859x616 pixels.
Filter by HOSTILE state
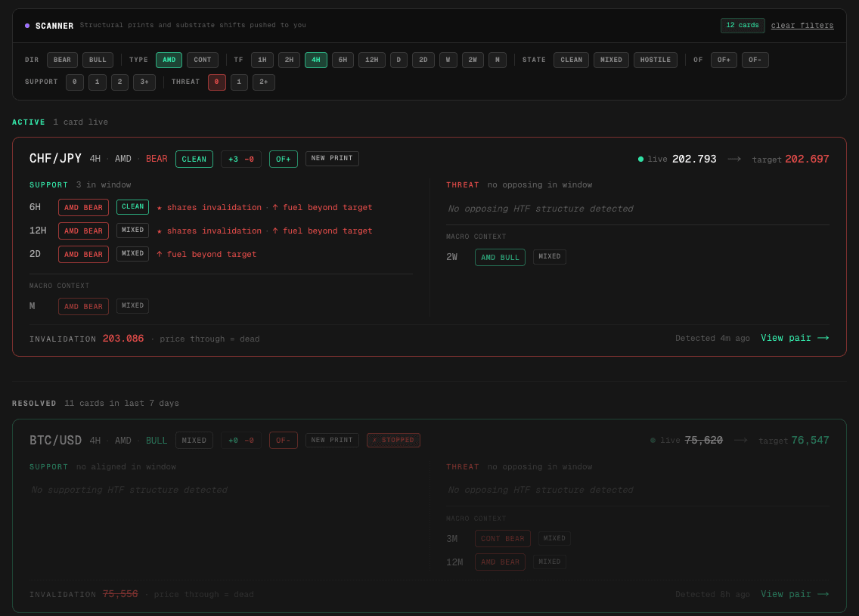[x=655, y=60]
